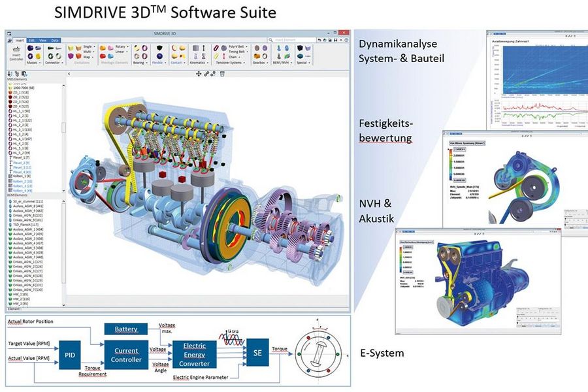Expand the Flexible group dropdown
Image resolution: width=588 pixels, height=392 pixels.
tap(159, 63)
